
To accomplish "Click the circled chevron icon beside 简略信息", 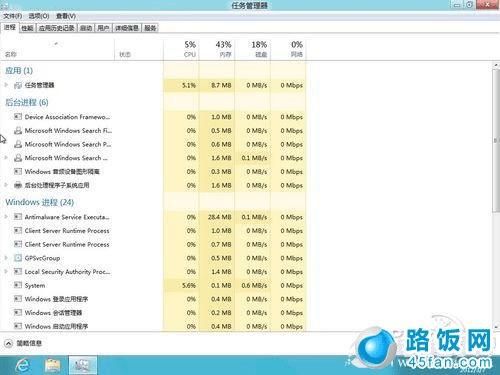I will pyautogui.click(x=9, y=343).
